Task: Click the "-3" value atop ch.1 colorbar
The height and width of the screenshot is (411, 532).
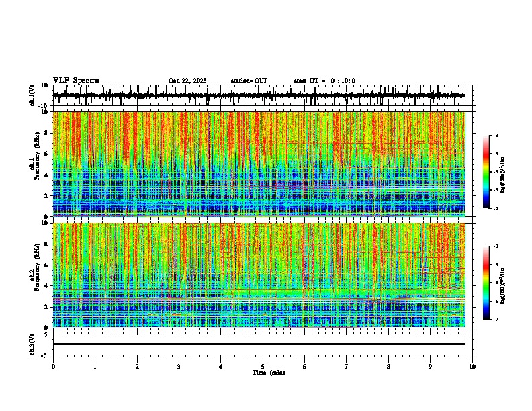Action: pos(495,135)
